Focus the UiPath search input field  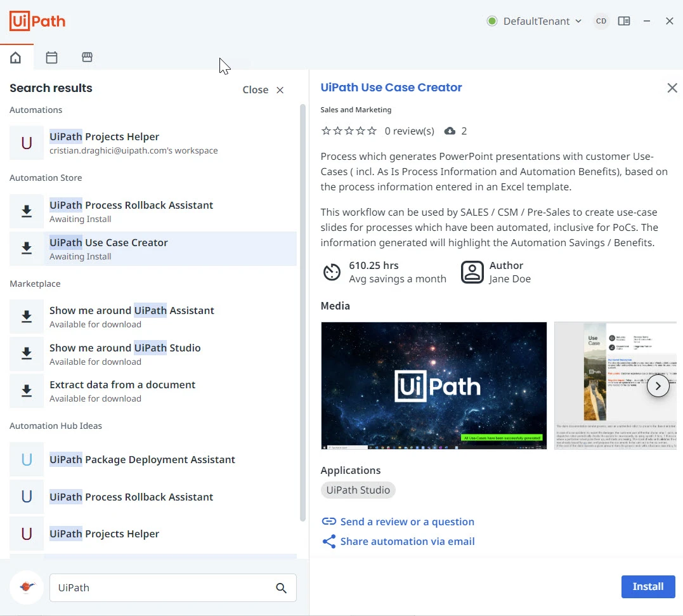coord(173,587)
